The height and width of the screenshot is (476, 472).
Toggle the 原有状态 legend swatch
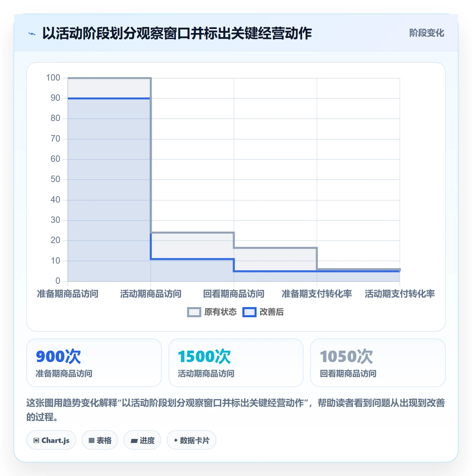tap(194, 312)
